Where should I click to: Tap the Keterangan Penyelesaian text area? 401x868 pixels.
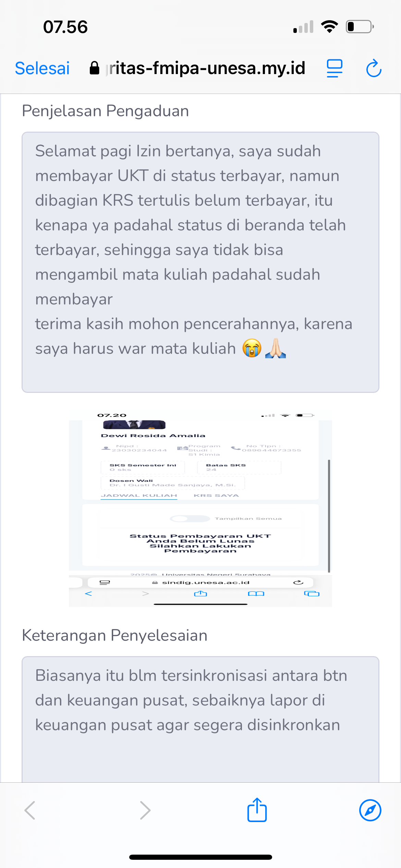point(200,719)
